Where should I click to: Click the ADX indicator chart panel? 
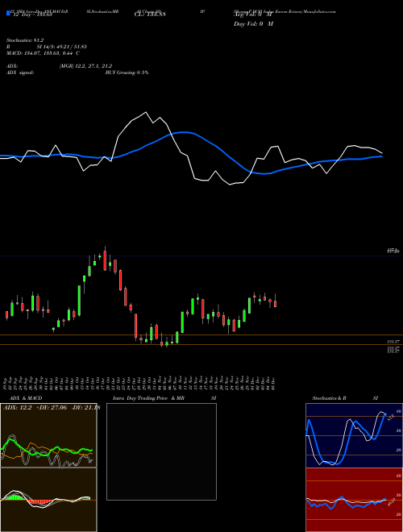48,435
